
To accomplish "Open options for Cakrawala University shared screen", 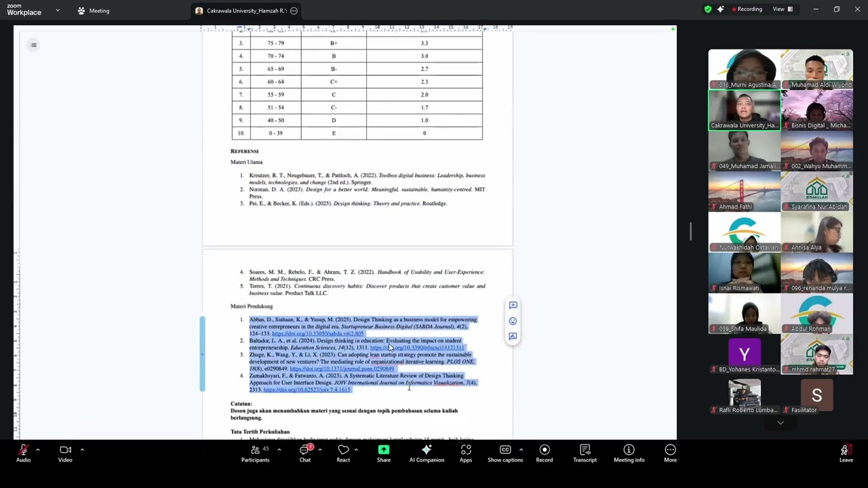I will (294, 11).
